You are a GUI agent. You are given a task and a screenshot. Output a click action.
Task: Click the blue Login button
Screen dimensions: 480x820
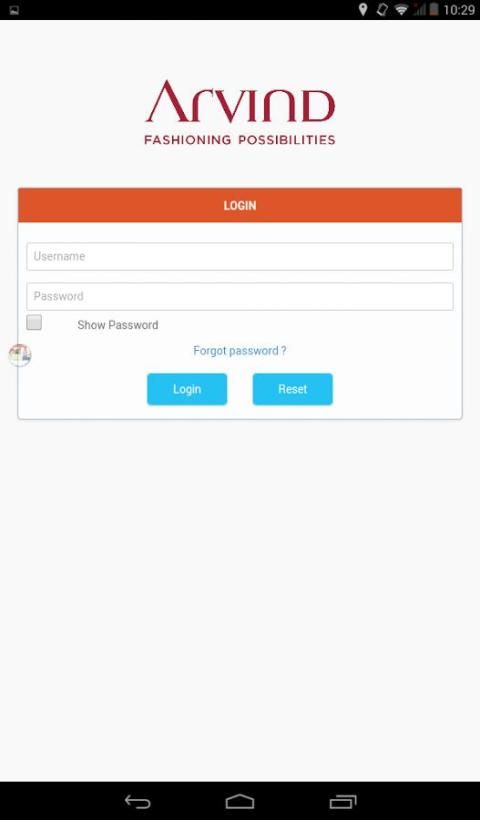tap(187, 389)
